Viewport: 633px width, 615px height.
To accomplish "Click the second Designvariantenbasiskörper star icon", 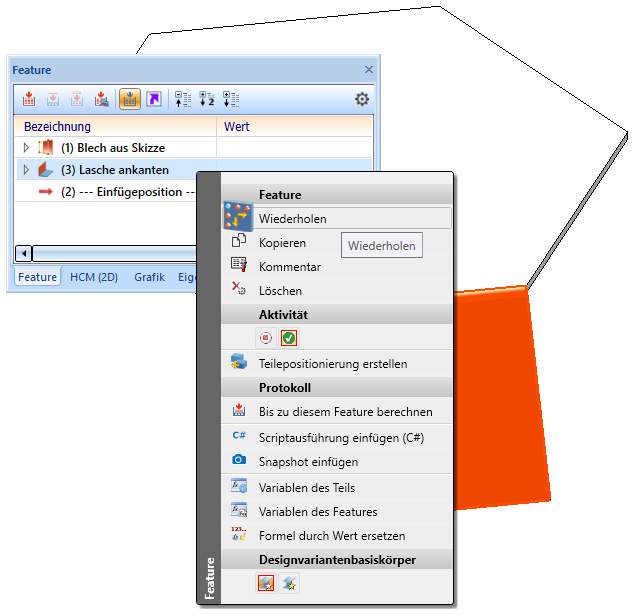I will [289, 584].
